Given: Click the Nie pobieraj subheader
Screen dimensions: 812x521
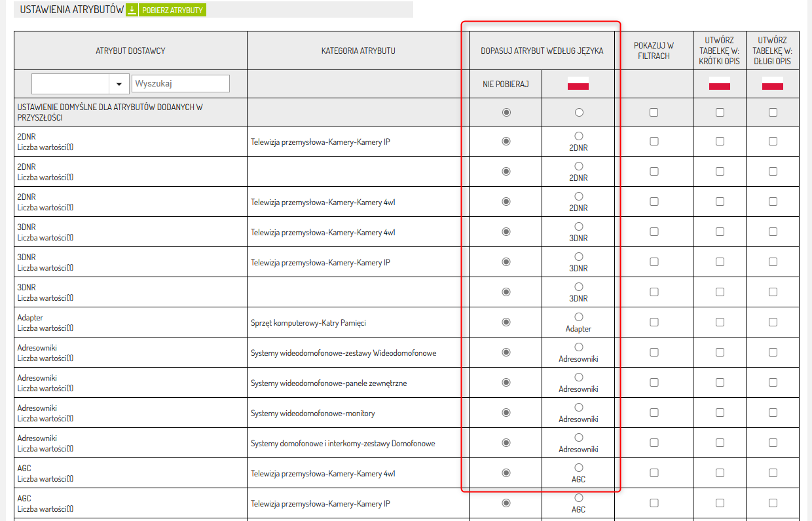Looking at the screenshot, I should coord(506,84).
